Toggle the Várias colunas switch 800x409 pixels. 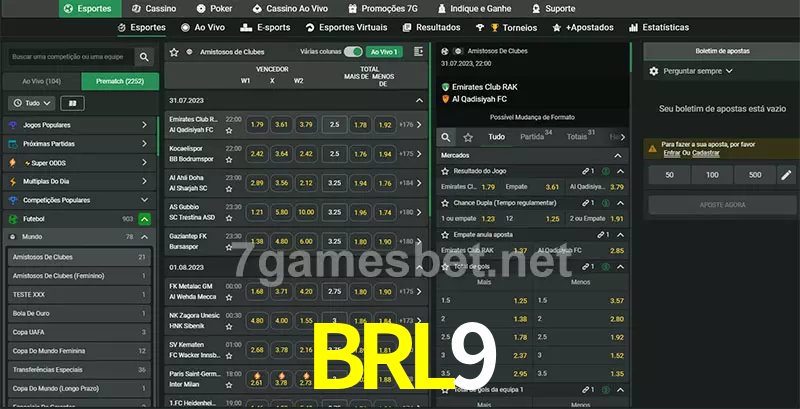click(x=353, y=52)
